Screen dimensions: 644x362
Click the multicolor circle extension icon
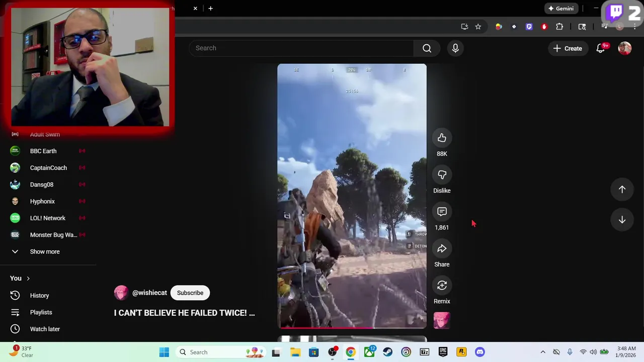[x=499, y=27]
